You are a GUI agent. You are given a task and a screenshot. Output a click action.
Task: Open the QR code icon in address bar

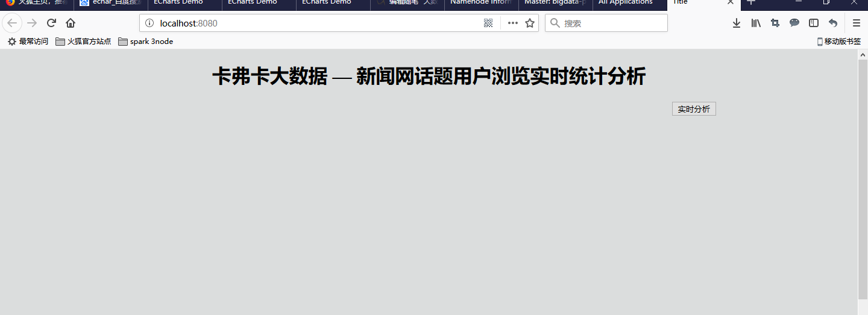tap(488, 23)
